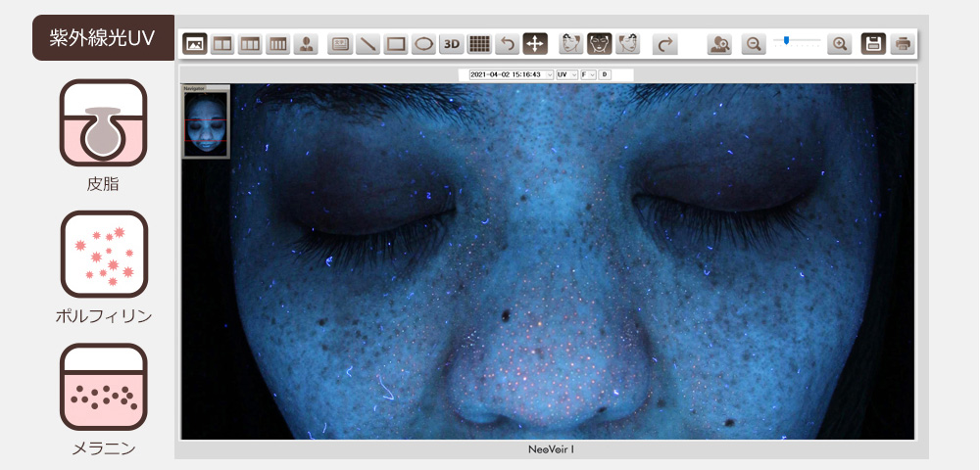This screenshot has width=980, height=470.
Task: Switch to four-panel split view
Action: click(277, 44)
